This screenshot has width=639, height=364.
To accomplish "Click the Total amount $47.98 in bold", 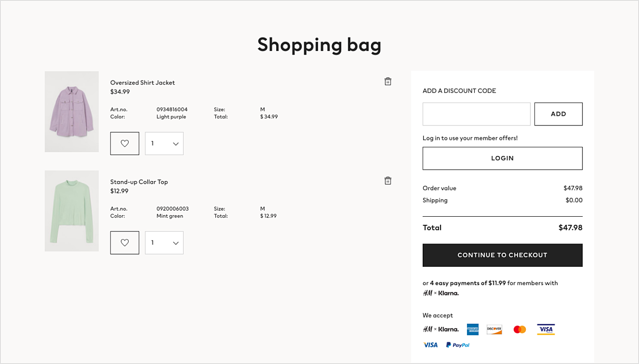I will (571, 228).
